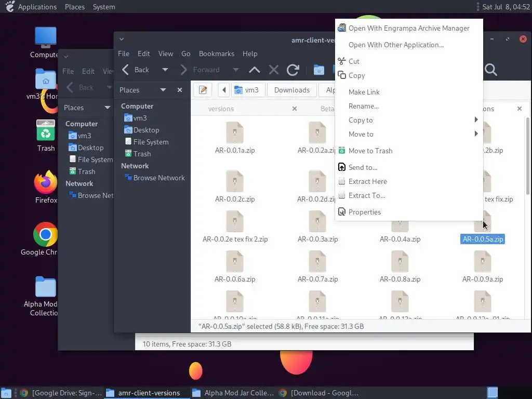Open the Forward history dropdown arrow

235,70
